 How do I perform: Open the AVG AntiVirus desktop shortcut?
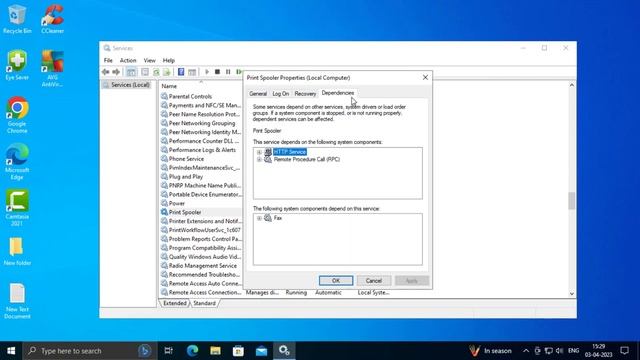pyautogui.click(x=52, y=69)
